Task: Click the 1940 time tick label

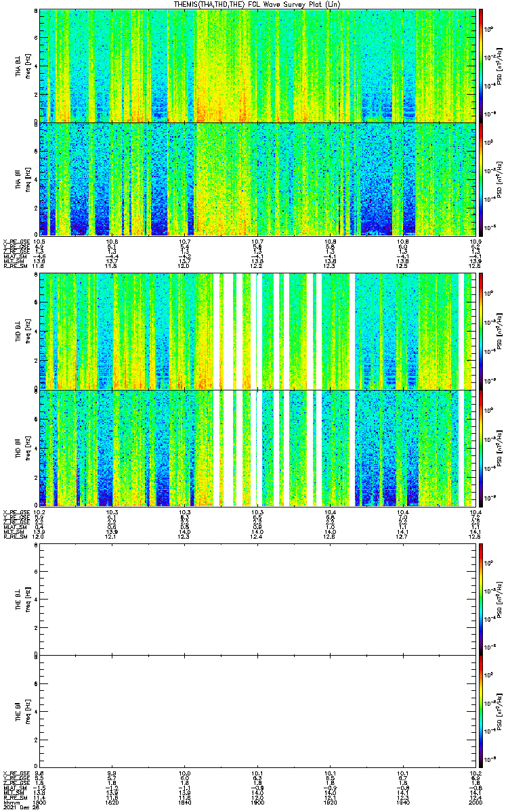Action: pyautogui.click(x=402, y=803)
